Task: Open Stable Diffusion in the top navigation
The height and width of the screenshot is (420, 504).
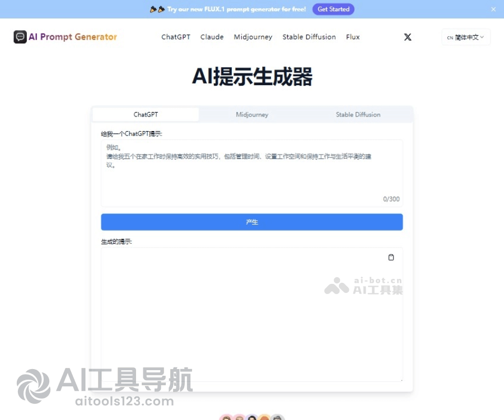Action: click(x=309, y=37)
